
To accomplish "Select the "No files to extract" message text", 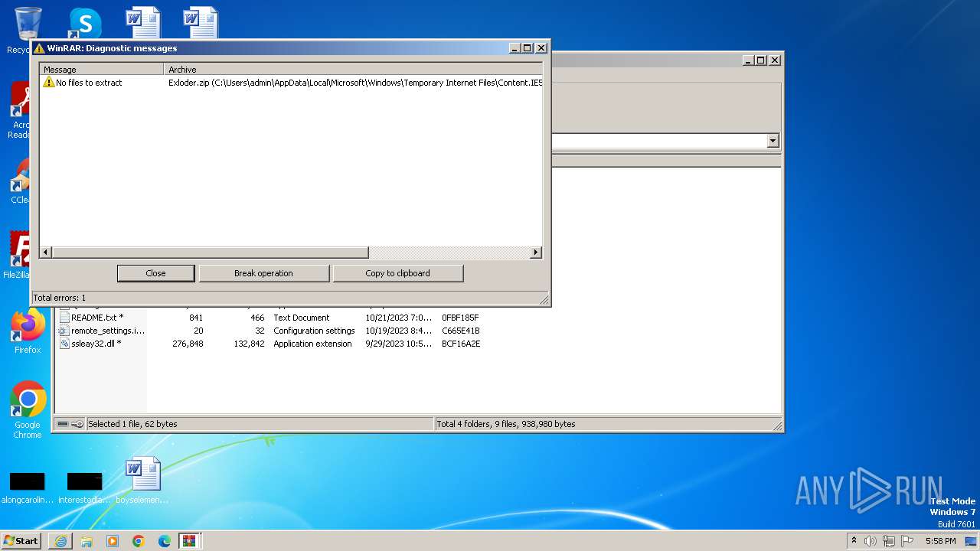I will pos(89,83).
